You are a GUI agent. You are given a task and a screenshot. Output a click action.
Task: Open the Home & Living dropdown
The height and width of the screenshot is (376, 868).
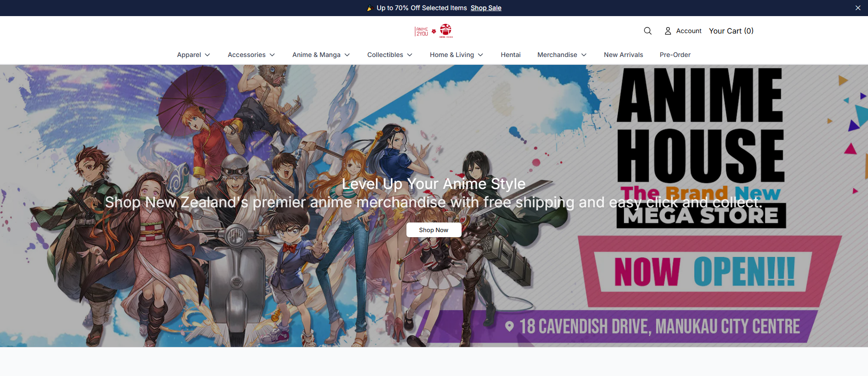[x=457, y=55]
